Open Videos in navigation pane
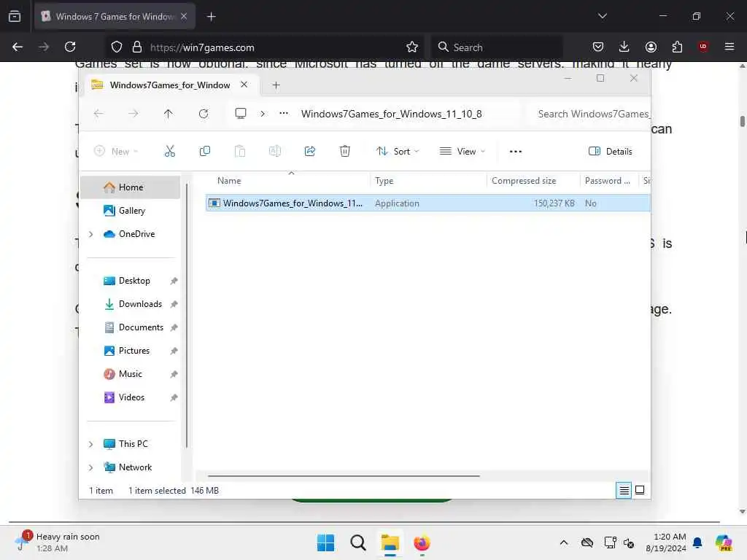The height and width of the screenshot is (560, 747). (x=131, y=397)
